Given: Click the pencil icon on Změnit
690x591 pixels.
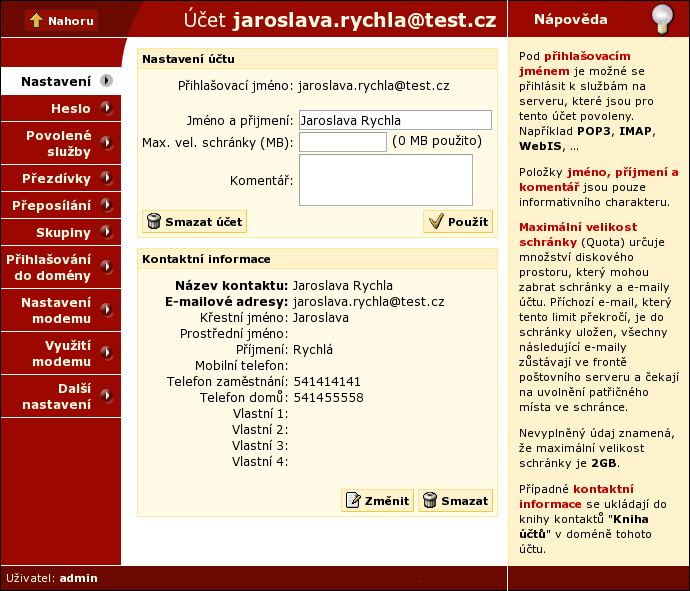Looking at the screenshot, I should click(x=352, y=501).
